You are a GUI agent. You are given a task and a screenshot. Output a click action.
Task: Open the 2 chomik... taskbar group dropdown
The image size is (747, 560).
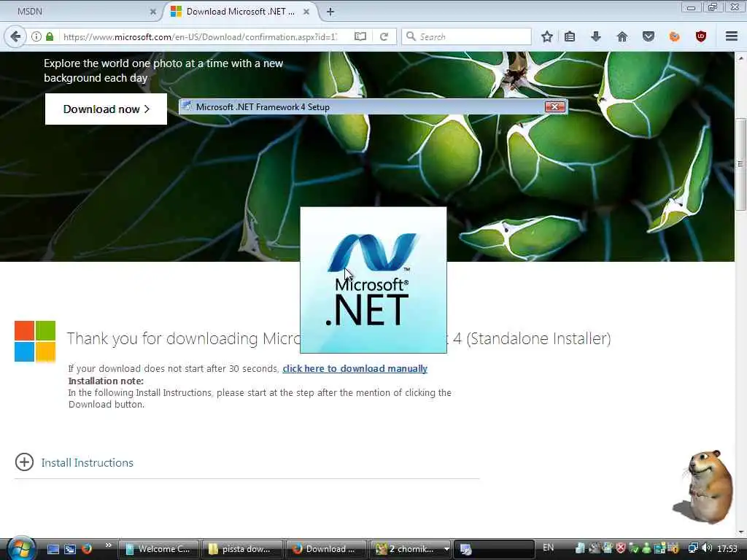(x=446, y=549)
